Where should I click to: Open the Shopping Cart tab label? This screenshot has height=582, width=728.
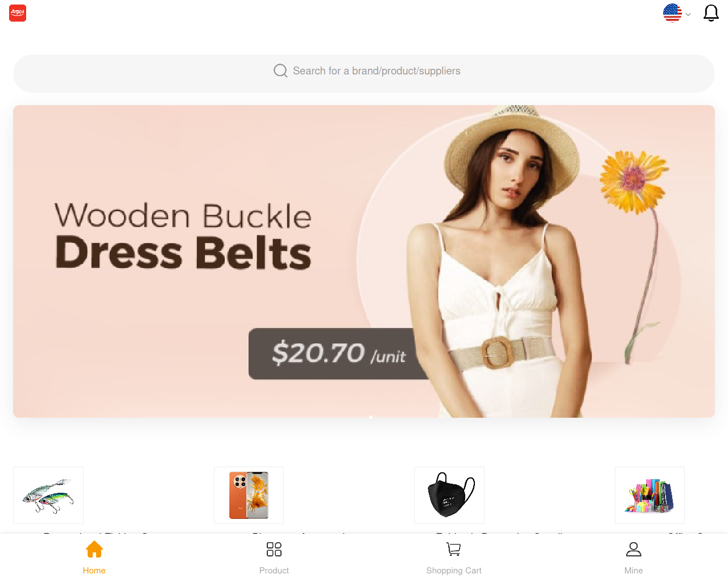coord(454,571)
